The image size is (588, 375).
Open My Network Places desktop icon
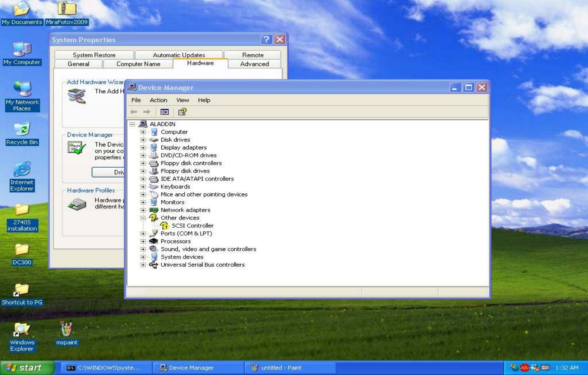pos(22,96)
